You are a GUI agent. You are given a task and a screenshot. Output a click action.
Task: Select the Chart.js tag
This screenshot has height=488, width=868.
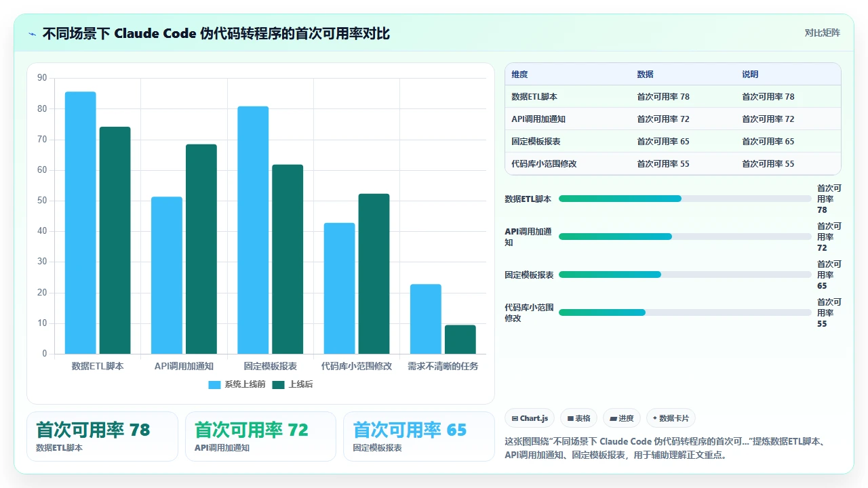(x=530, y=419)
